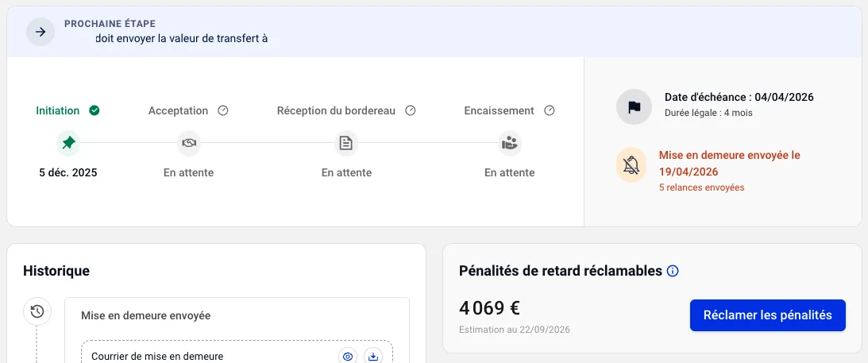Preview the Courrier de mise en demeure
The width and height of the screenshot is (868, 363).
[x=348, y=357]
